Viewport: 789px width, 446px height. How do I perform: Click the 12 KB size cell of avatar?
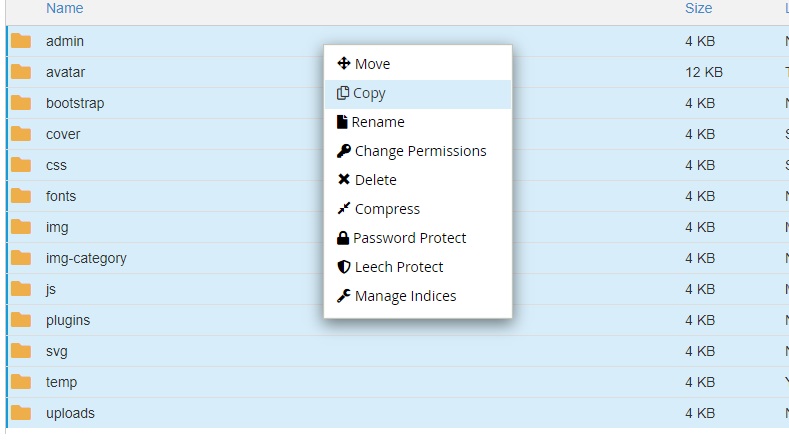[704, 72]
